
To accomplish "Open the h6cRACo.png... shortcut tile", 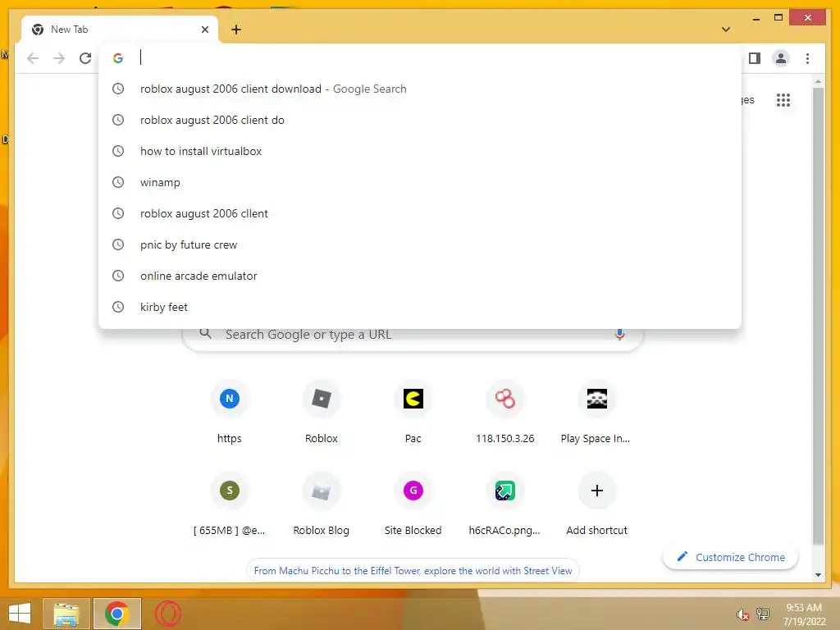I will coord(505,504).
